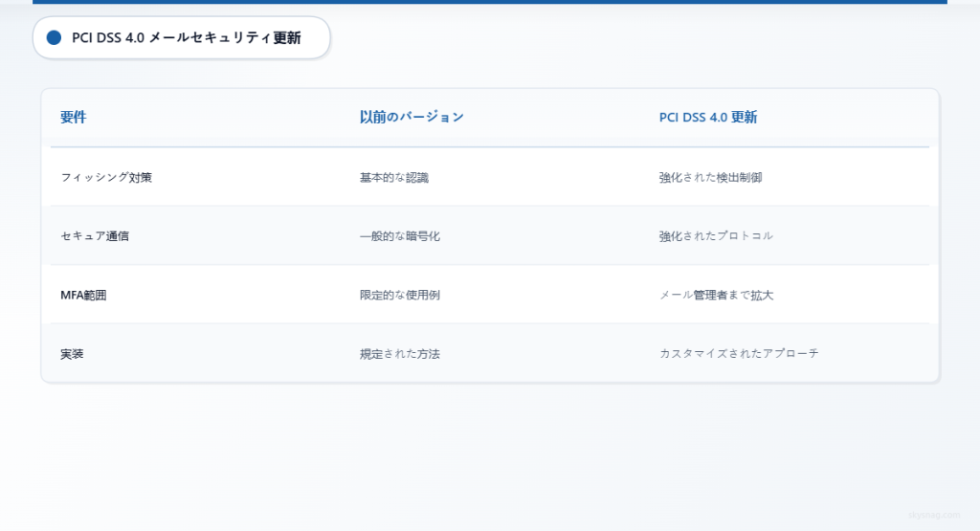Click the 限定的な使用例 cell
Viewport: 980px width, 531px height.
(x=399, y=295)
